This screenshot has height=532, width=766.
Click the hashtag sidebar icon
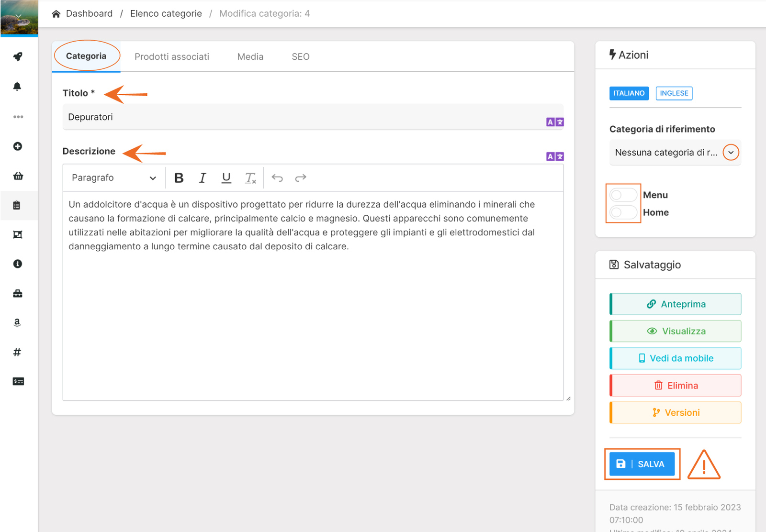[x=17, y=352]
